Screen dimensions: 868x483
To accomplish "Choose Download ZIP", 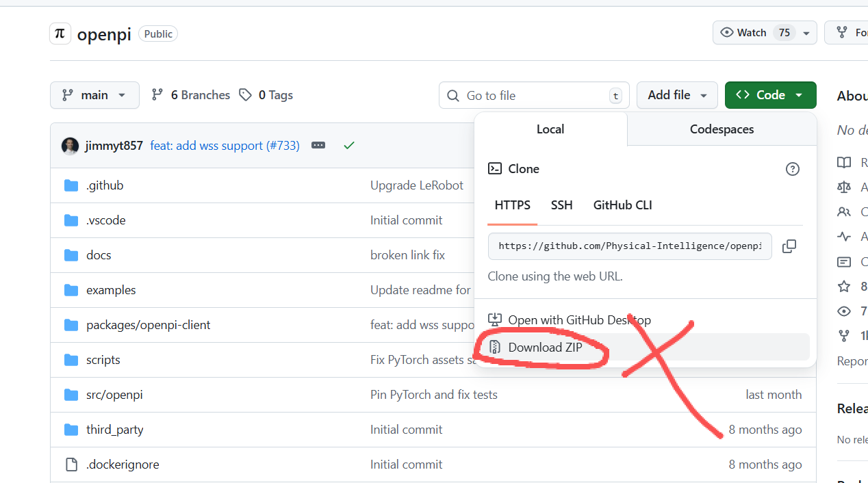I will tap(645, 348).
